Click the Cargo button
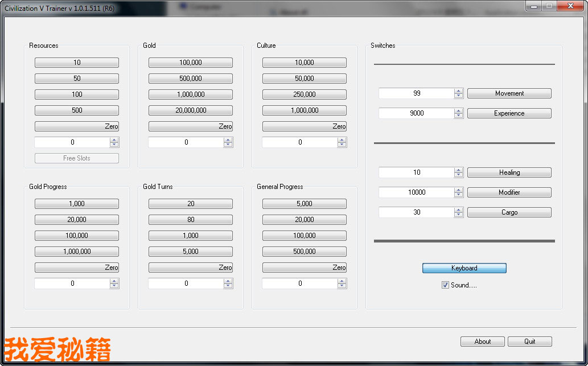The height and width of the screenshot is (366, 588). [x=509, y=212]
